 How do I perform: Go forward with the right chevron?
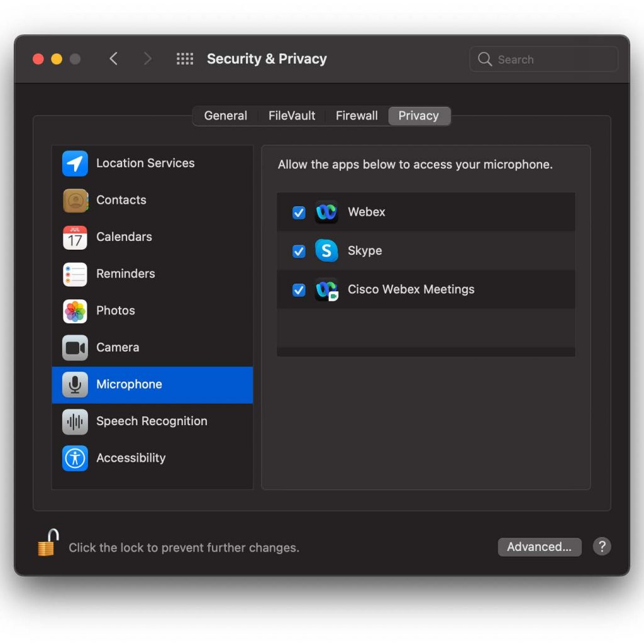147,58
